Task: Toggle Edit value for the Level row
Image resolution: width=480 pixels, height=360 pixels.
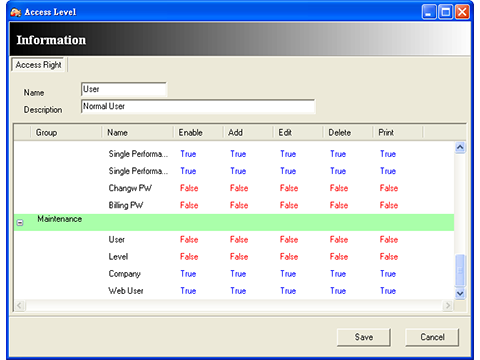Action: click(289, 257)
